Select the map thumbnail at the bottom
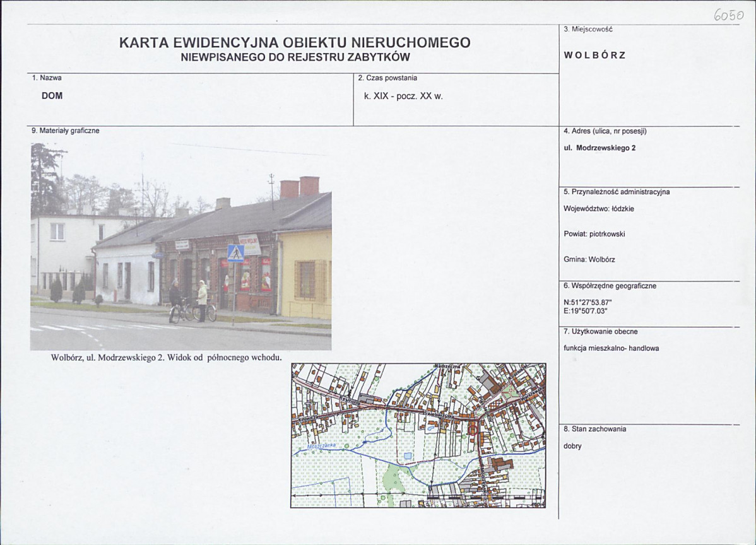Image resolution: width=756 pixels, height=545 pixels. (x=420, y=435)
